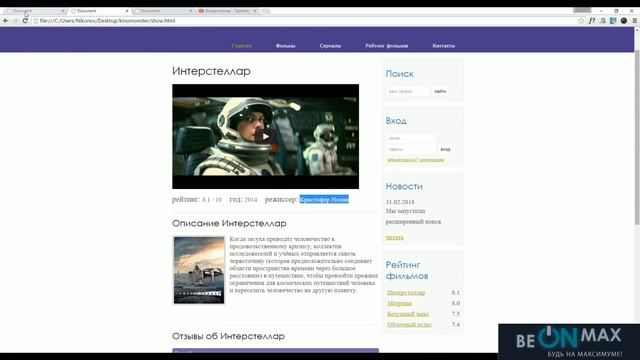Close the first Document tab
The height and width of the screenshot is (360, 640).
click(63, 11)
